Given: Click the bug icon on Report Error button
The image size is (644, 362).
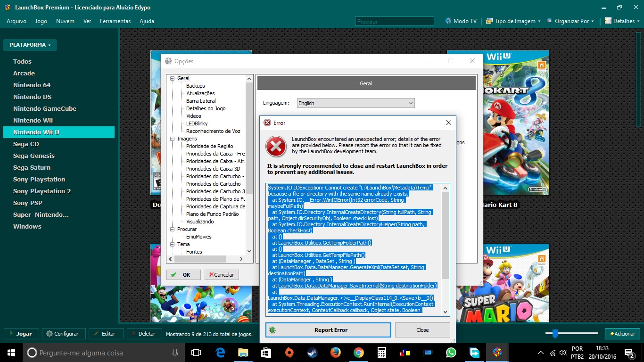Looking at the screenshot, I should click(x=272, y=330).
